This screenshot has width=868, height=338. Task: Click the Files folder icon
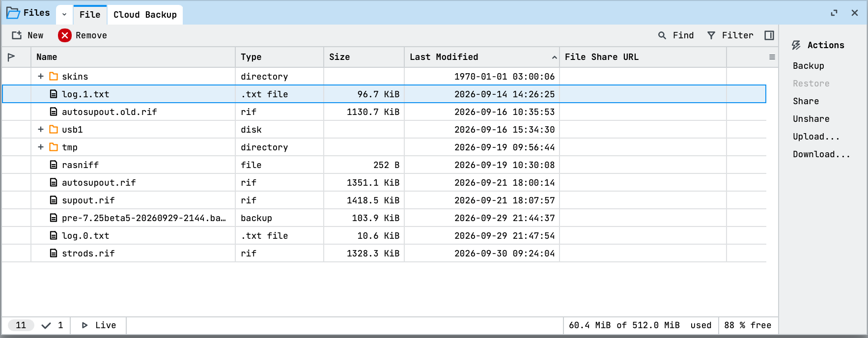click(x=13, y=13)
